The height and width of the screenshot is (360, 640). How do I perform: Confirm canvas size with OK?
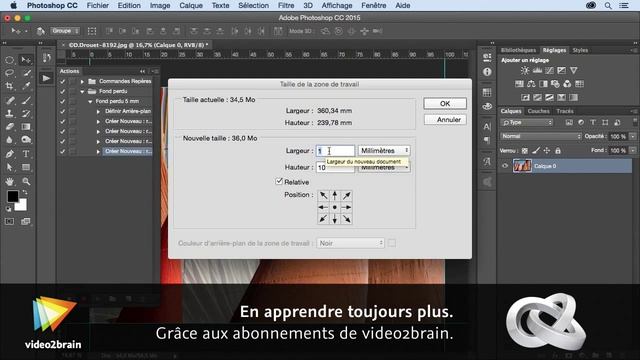445,104
